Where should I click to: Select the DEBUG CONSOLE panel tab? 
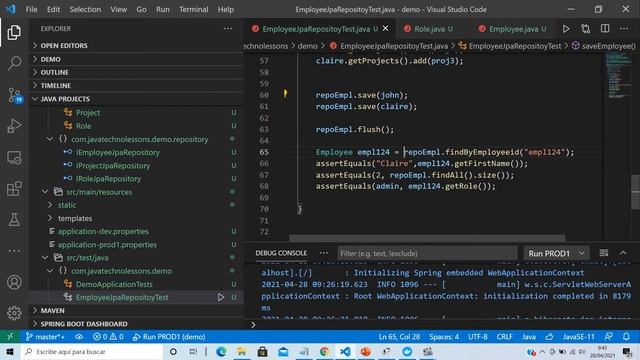click(x=281, y=253)
